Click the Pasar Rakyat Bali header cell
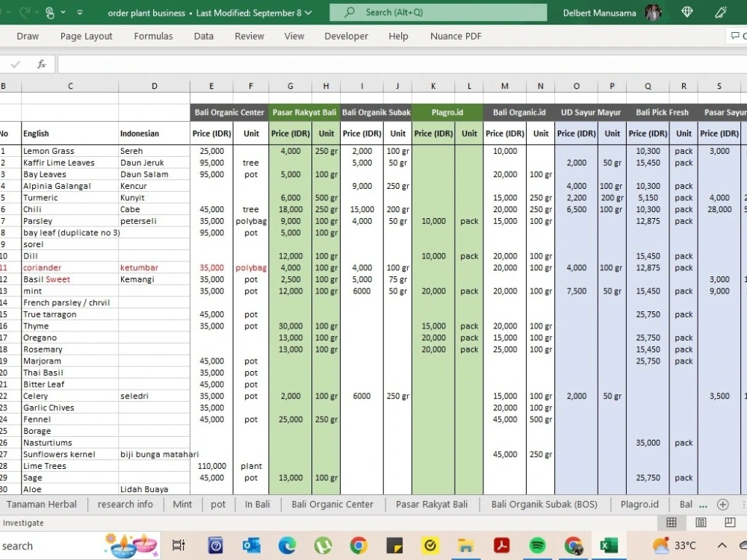 pos(305,113)
